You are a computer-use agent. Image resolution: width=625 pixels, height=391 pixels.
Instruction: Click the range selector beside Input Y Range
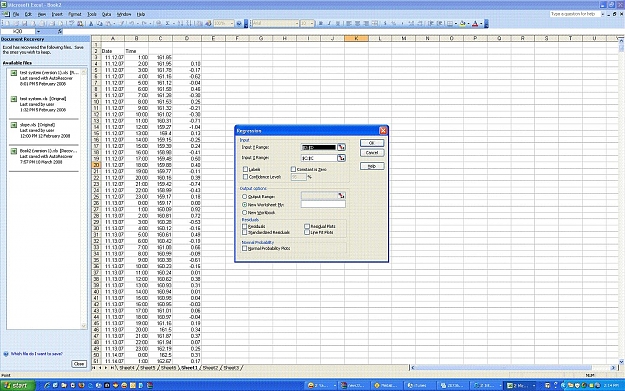pyautogui.click(x=341, y=147)
